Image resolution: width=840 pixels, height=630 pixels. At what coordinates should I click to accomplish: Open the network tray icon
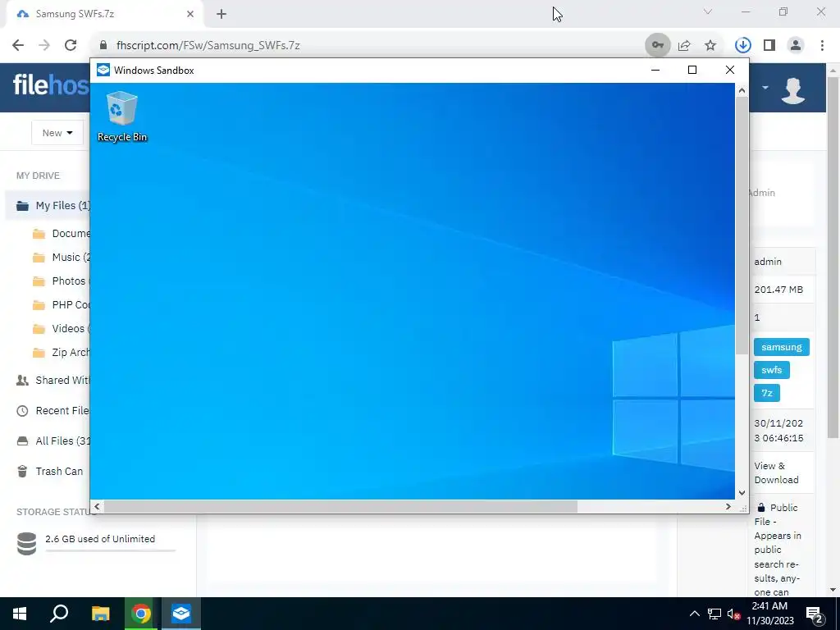pos(714,614)
